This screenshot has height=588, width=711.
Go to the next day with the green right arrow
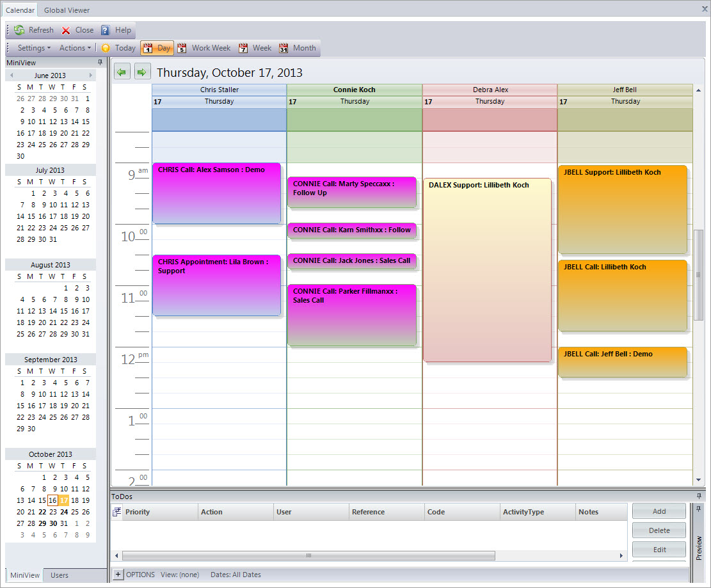pos(142,72)
